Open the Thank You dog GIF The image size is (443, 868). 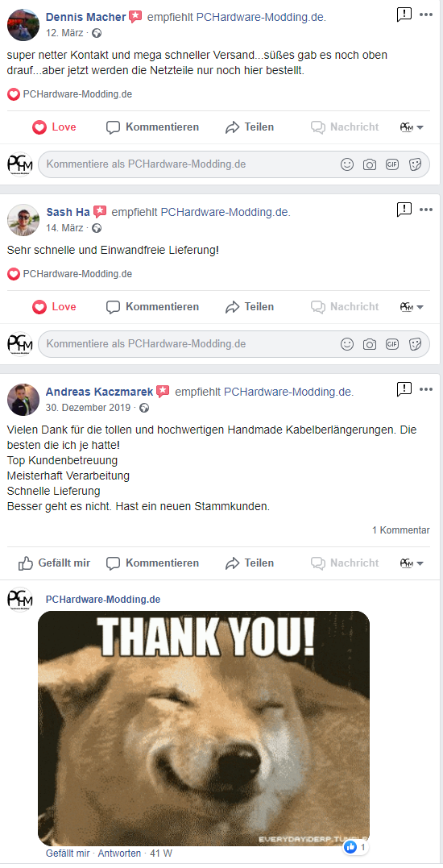[204, 728]
